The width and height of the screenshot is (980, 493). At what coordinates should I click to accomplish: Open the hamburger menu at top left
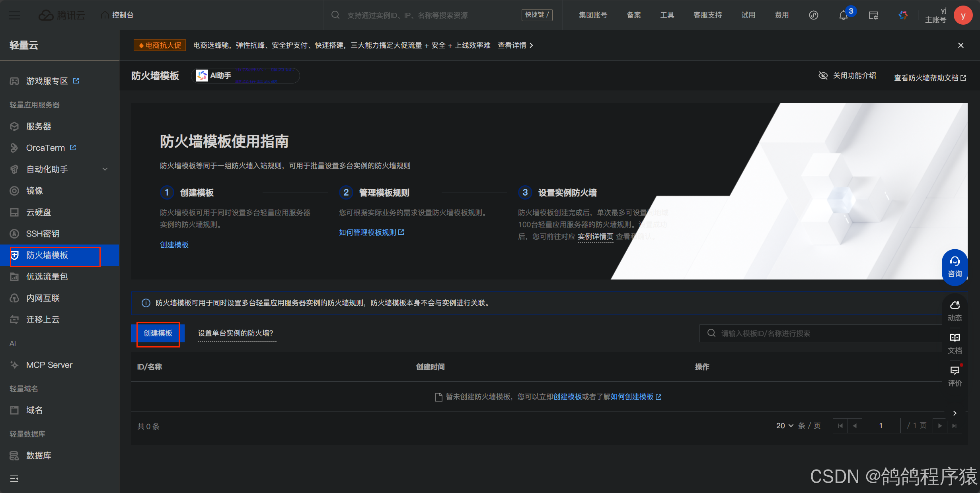(x=15, y=15)
